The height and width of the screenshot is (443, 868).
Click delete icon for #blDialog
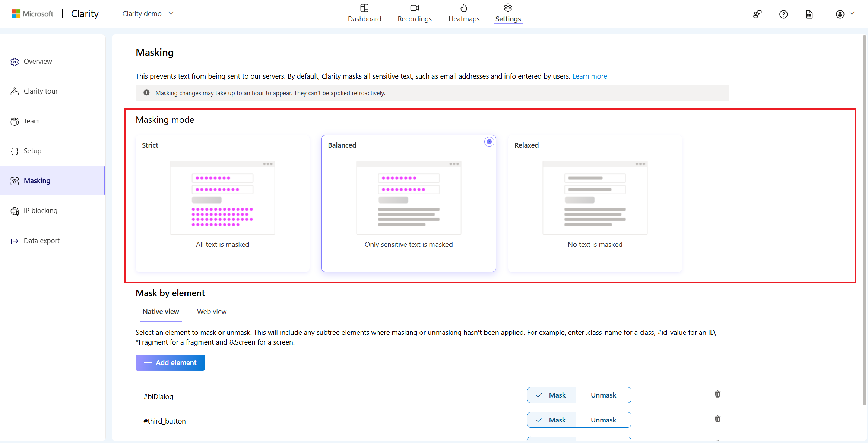(716, 394)
